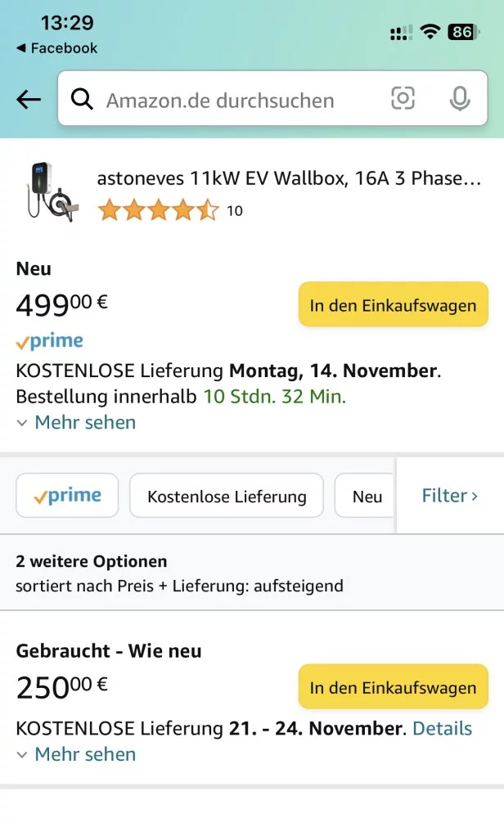504x818 pixels.
Task: Tap the battery indicator in status bar
Action: click(x=461, y=32)
